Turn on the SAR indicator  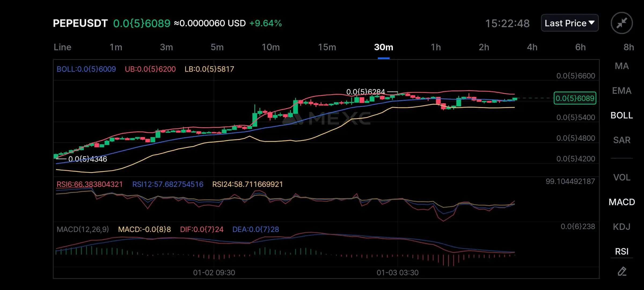[x=621, y=140]
